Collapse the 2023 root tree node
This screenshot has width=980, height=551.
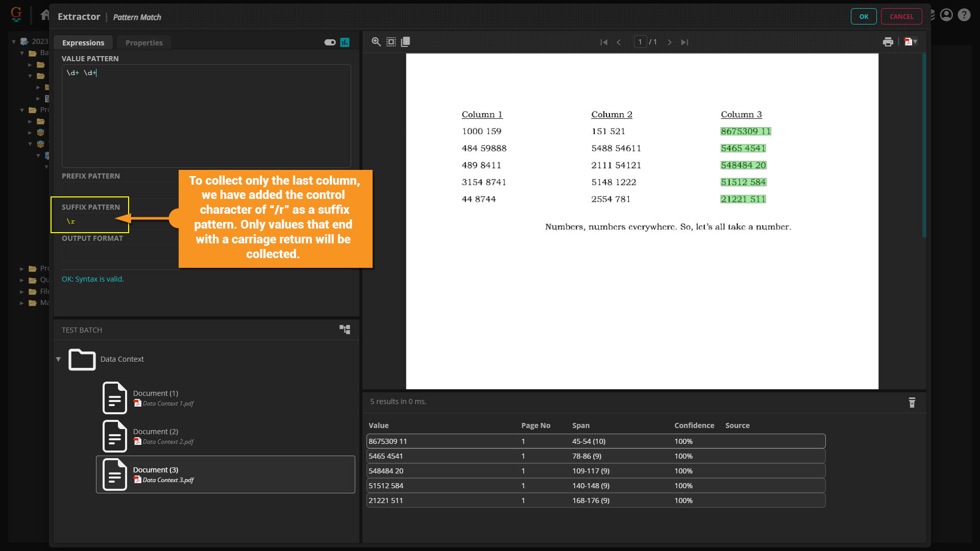(x=14, y=41)
